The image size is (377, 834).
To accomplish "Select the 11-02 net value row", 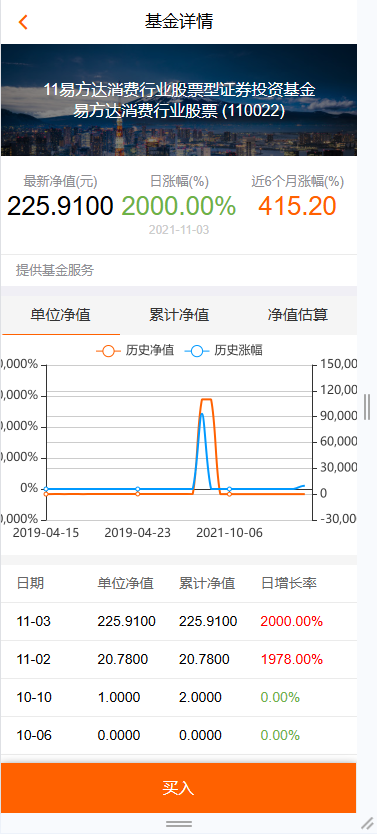I will click(x=179, y=660).
